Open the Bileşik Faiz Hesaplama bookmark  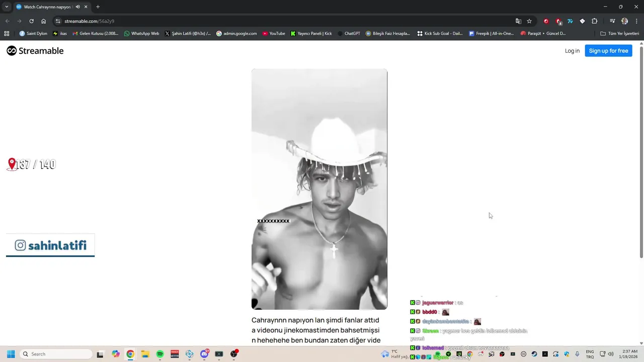[x=388, y=34]
